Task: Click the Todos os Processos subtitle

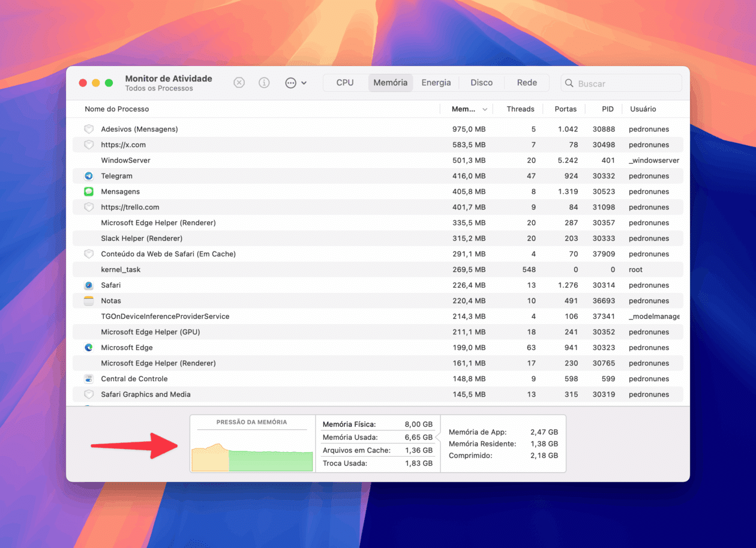Action: (159, 88)
